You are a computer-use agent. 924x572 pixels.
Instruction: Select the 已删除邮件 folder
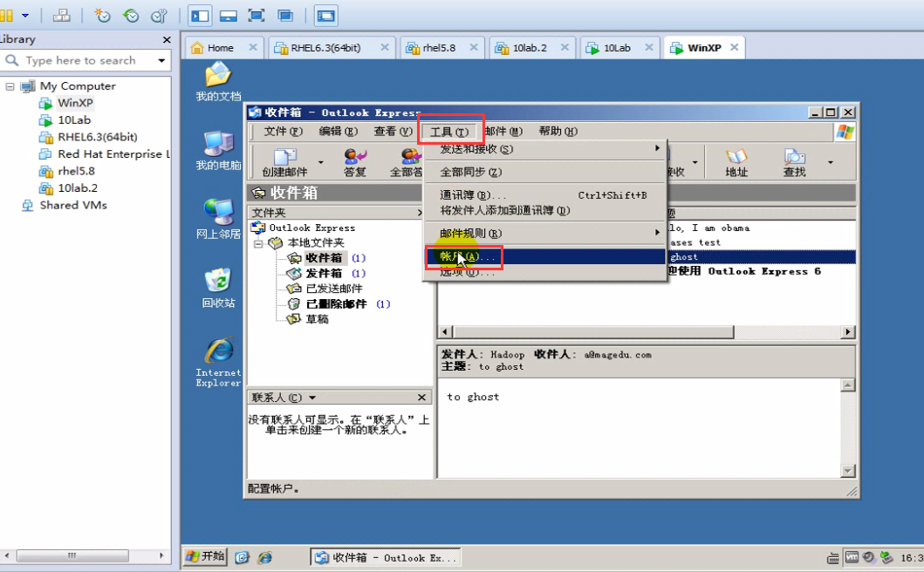[x=339, y=304]
